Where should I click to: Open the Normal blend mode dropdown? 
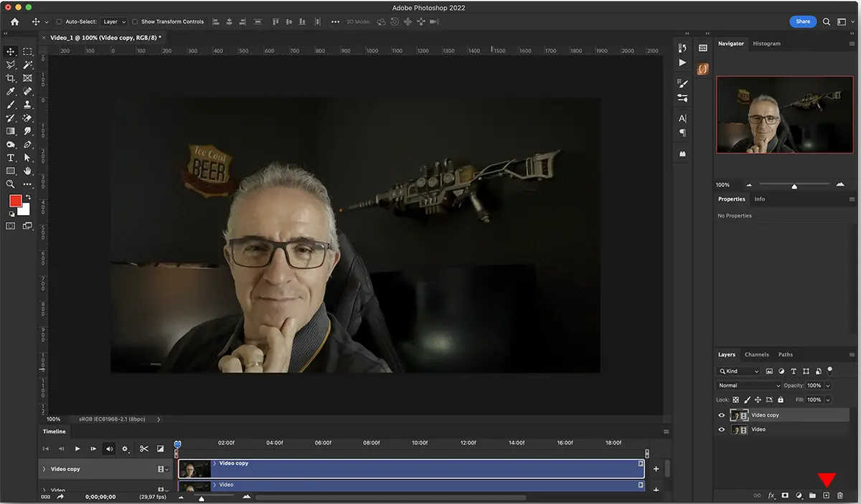pyautogui.click(x=749, y=386)
